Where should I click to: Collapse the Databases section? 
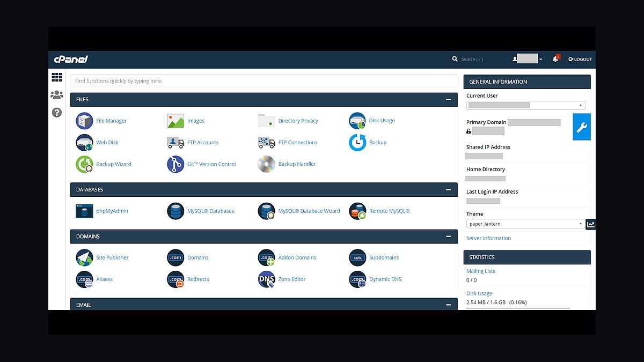448,190
